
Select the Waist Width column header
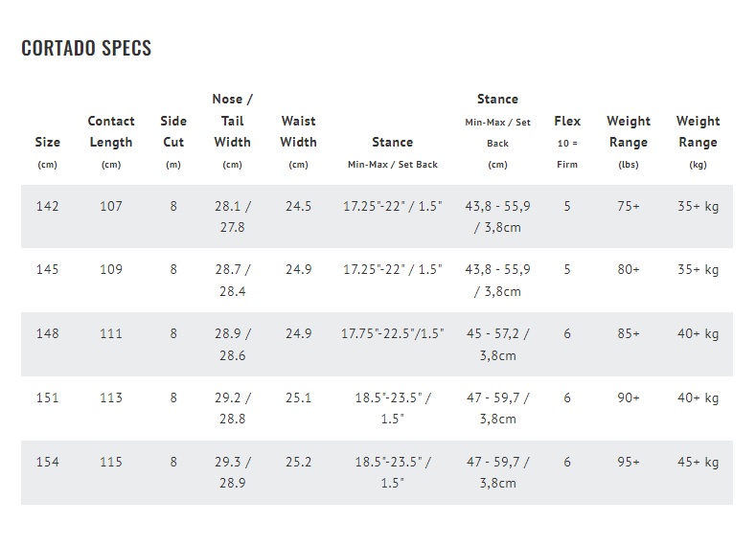coord(298,142)
